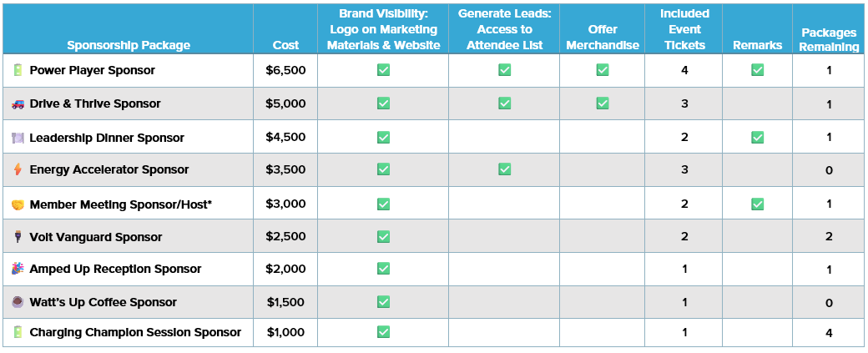This screenshot has width=868, height=353.
Task: Click Power Player's Offer Merchandise checkmark
Action: click(x=603, y=70)
